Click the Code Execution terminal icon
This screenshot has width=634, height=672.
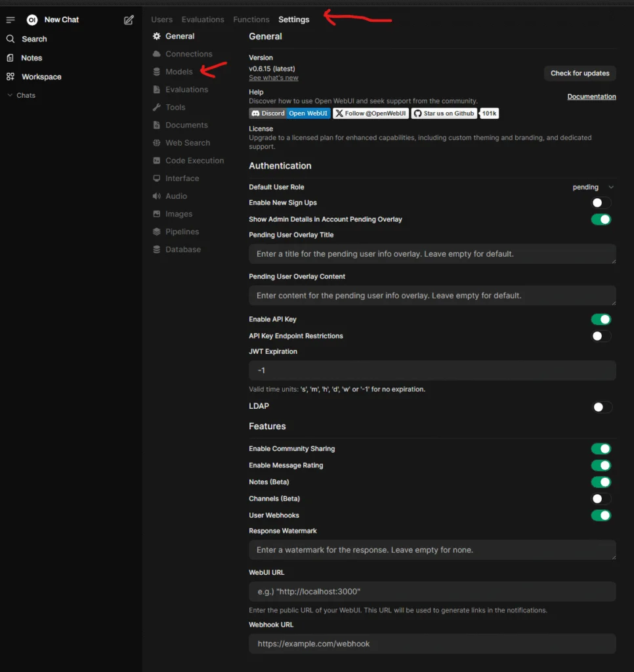click(157, 161)
